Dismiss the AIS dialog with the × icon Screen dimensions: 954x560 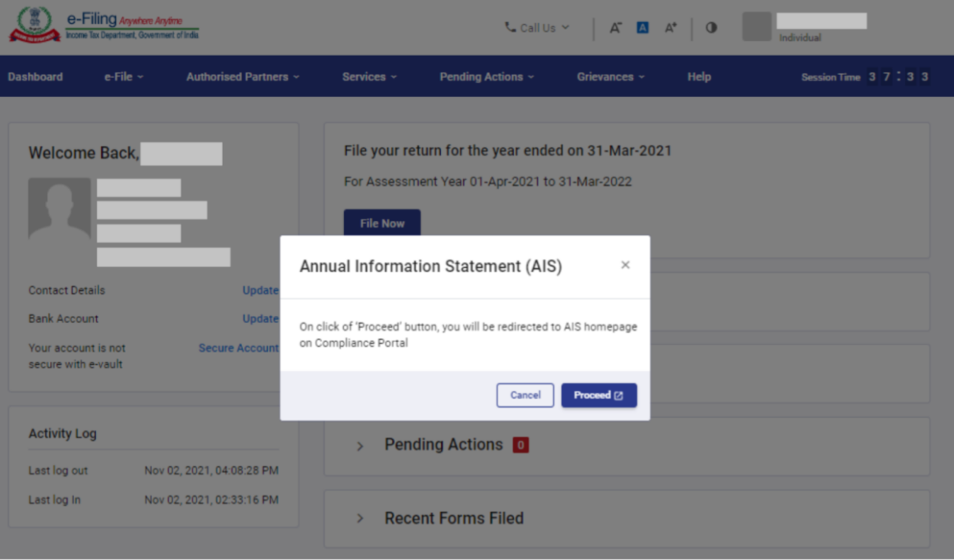tap(625, 265)
